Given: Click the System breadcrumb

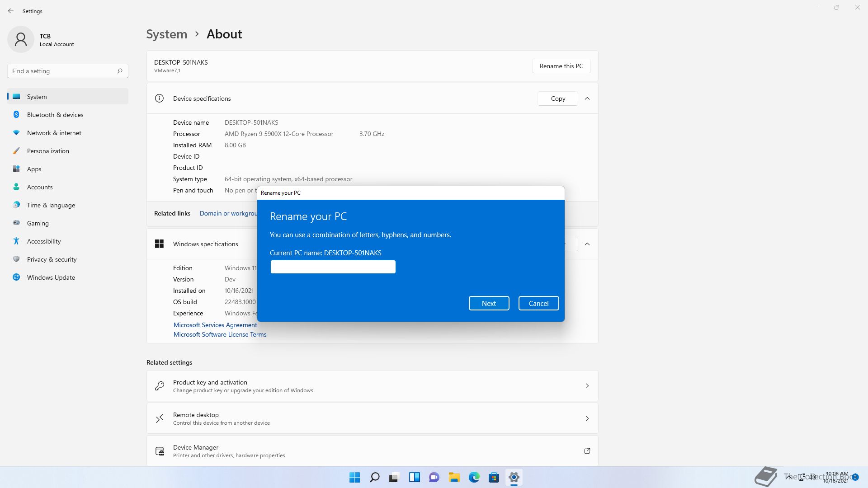Looking at the screenshot, I should [167, 34].
